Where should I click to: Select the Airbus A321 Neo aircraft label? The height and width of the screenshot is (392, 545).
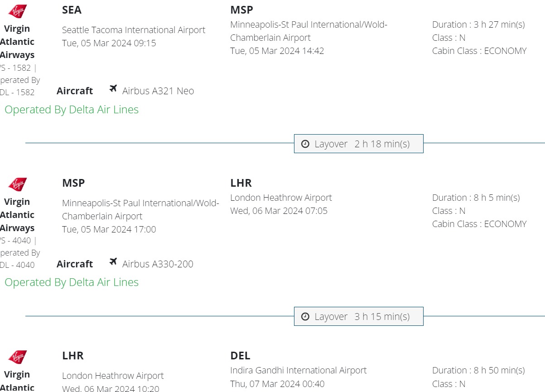(158, 91)
